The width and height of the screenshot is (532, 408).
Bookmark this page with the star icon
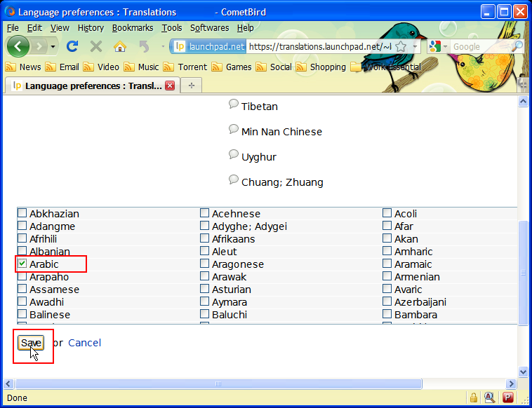coord(401,46)
